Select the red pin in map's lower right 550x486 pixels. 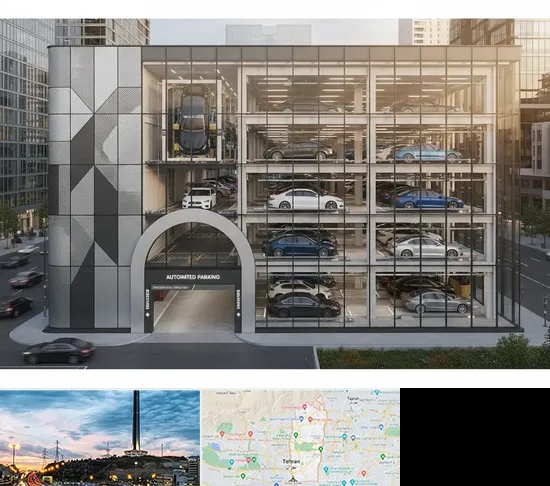point(364,473)
